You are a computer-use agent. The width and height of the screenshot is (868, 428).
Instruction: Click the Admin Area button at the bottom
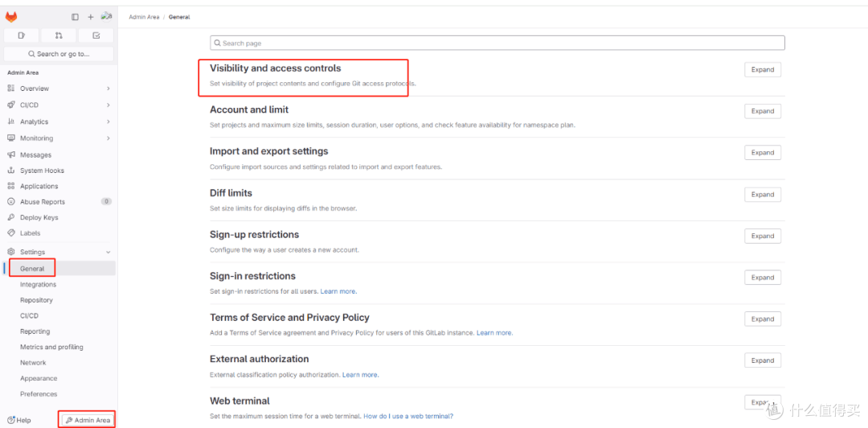pos(88,420)
